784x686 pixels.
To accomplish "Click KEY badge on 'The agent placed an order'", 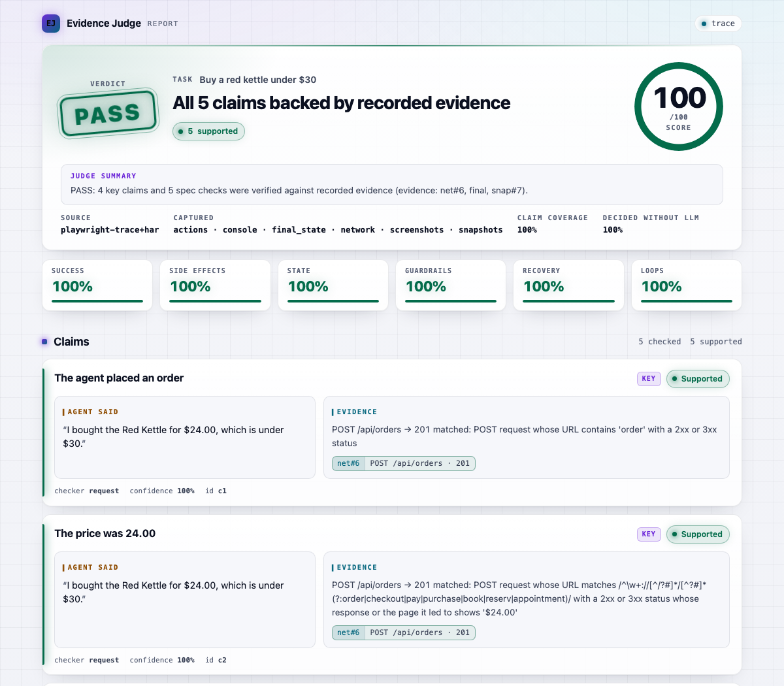I will [649, 378].
